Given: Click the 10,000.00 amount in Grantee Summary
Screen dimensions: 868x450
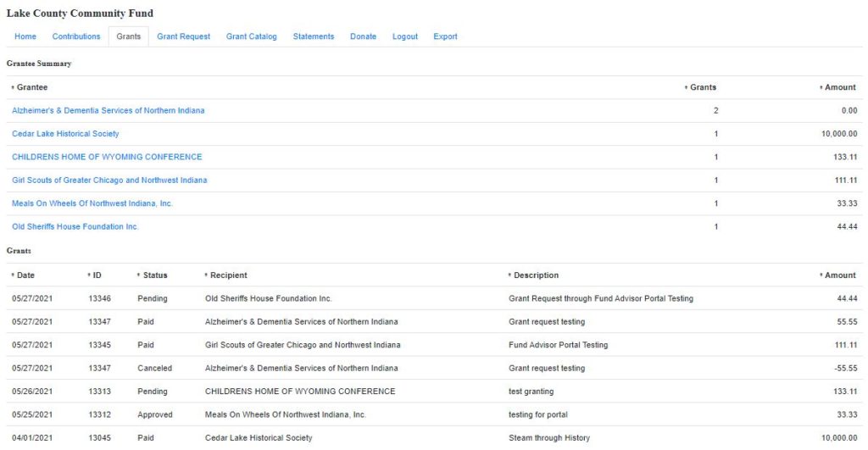Looking at the screenshot, I should click(x=839, y=134).
